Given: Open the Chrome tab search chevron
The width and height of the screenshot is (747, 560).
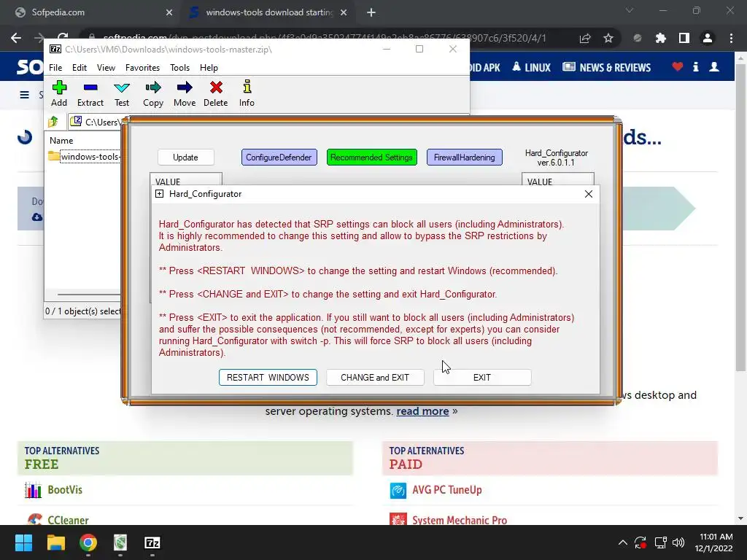Looking at the screenshot, I should (630, 10).
